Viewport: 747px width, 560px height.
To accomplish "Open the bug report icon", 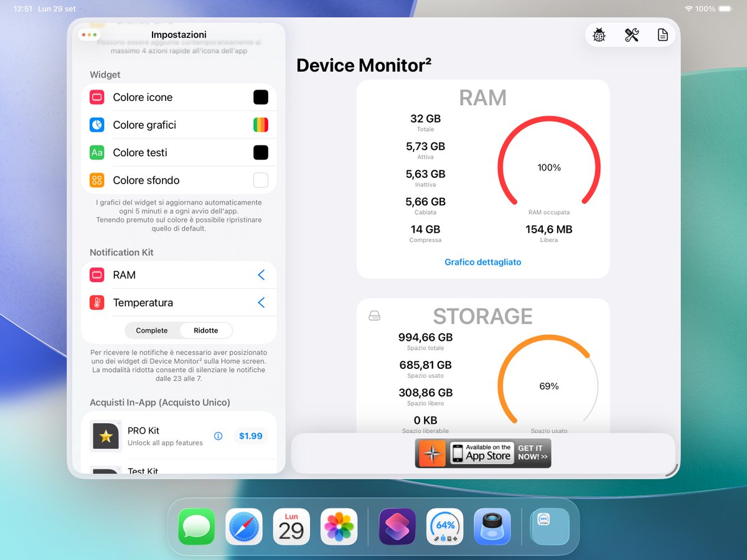I will click(599, 35).
